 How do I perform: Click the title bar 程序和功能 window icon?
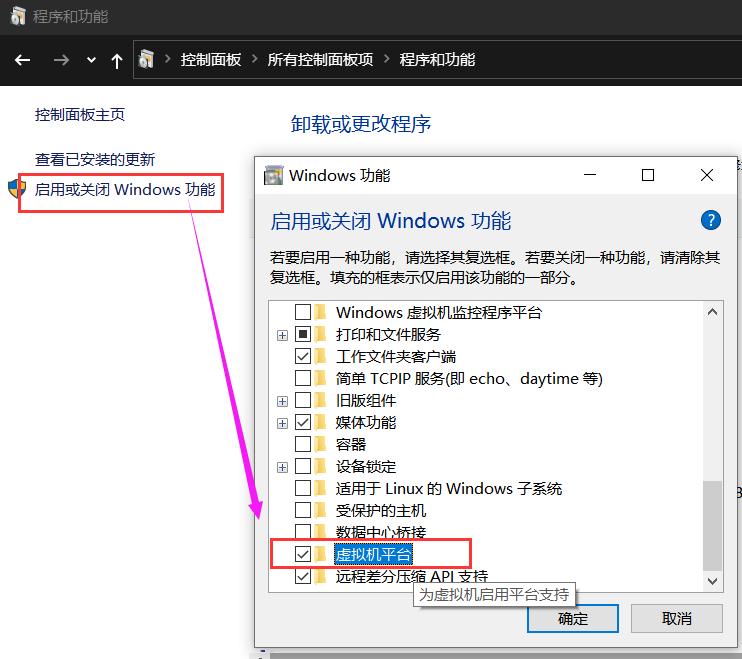[18, 16]
